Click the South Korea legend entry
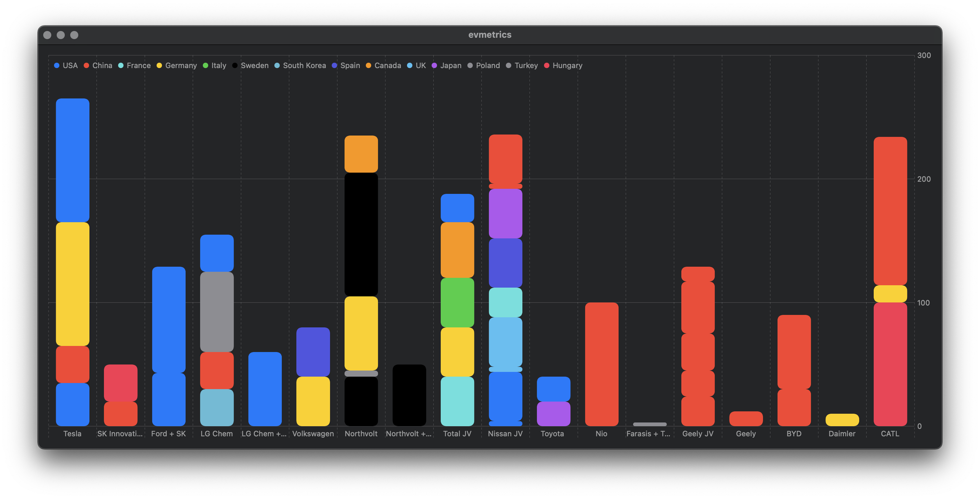 pyautogui.click(x=304, y=65)
